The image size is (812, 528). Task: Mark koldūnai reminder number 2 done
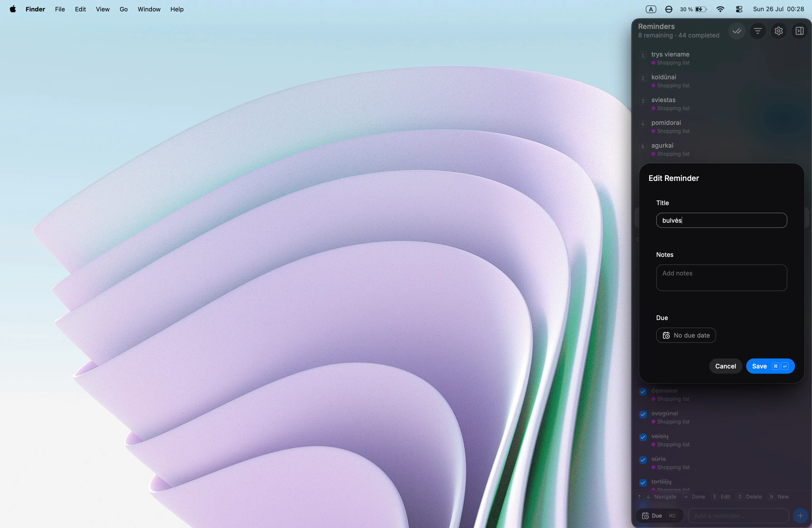point(642,78)
